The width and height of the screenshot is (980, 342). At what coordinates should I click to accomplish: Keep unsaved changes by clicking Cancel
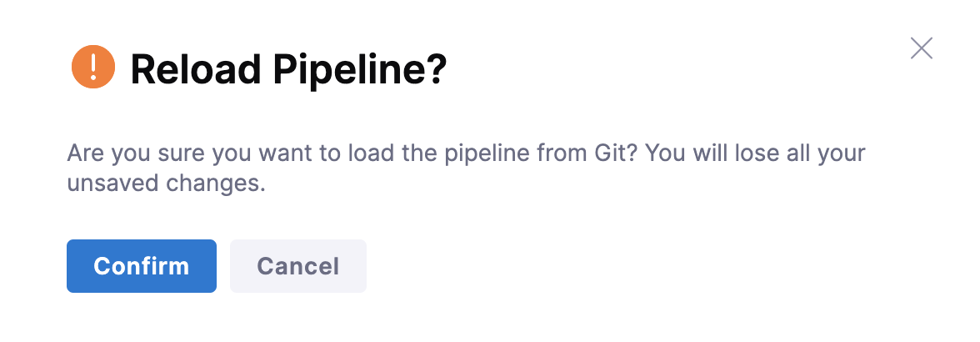pos(297,266)
